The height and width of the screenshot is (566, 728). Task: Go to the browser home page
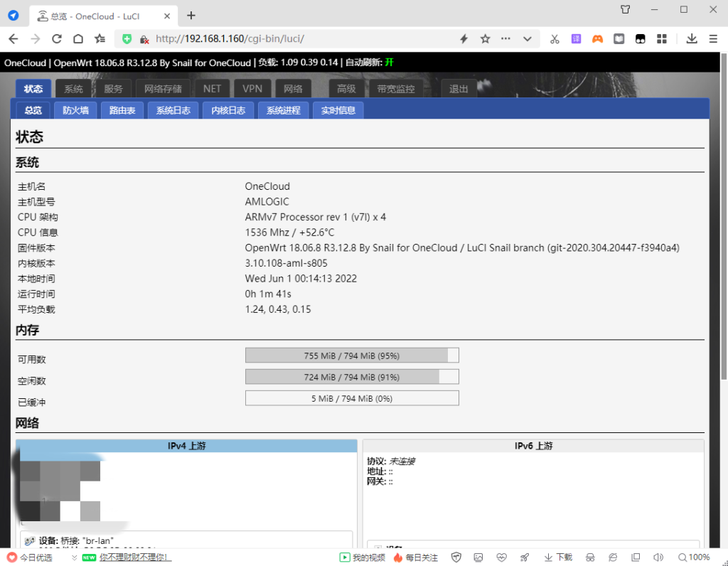[x=78, y=39]
